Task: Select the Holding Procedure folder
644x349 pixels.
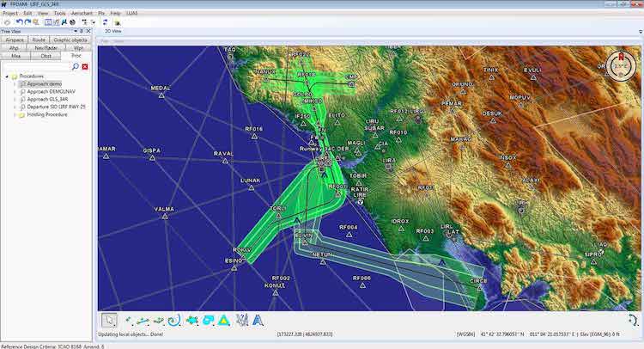Action: pyautogui.click(x=47, y=114)
